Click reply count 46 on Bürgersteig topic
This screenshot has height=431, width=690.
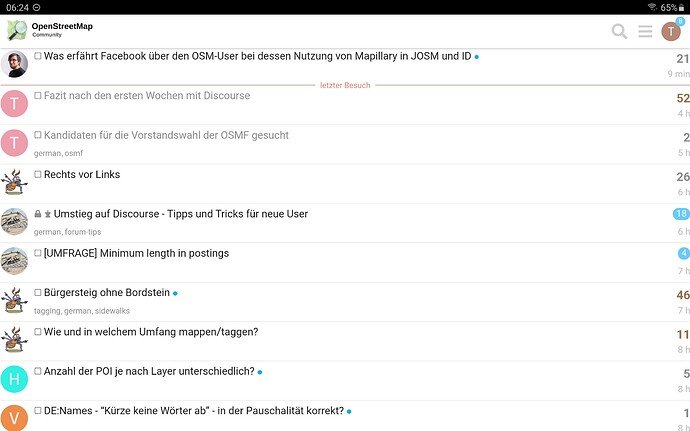coord(683,295)
